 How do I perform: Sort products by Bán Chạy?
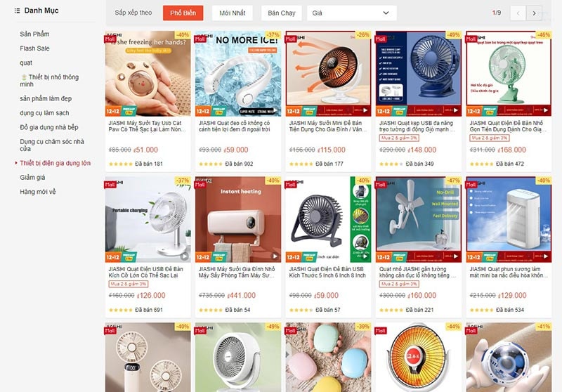point(282,13)
